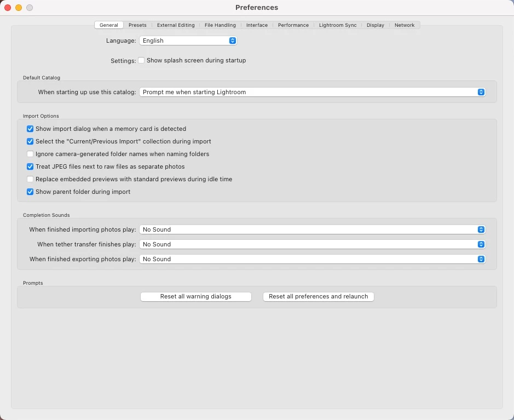Uncheck Show parent folder during import
Viewport: 514px width, 420px height.
(30, 192)
